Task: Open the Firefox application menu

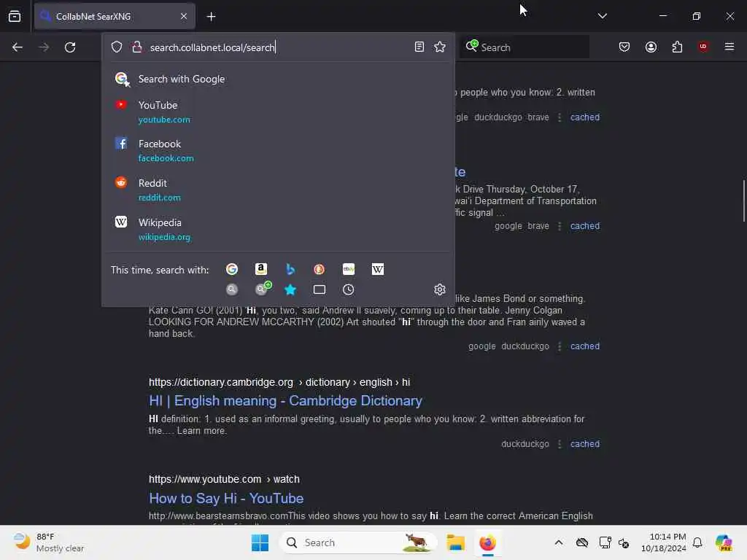Action: [729, 47]
